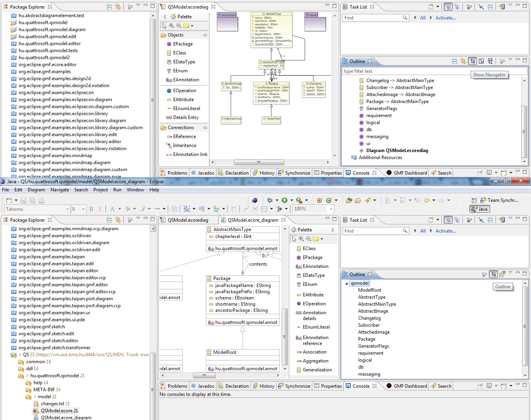
Task: Toggle Italic formatting button
Action: 100,209
